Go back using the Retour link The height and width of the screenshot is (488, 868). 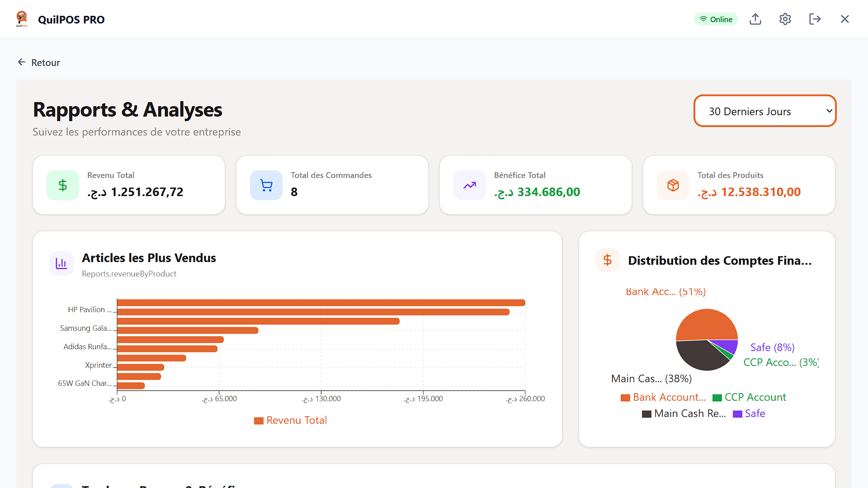tap(38, 62)
